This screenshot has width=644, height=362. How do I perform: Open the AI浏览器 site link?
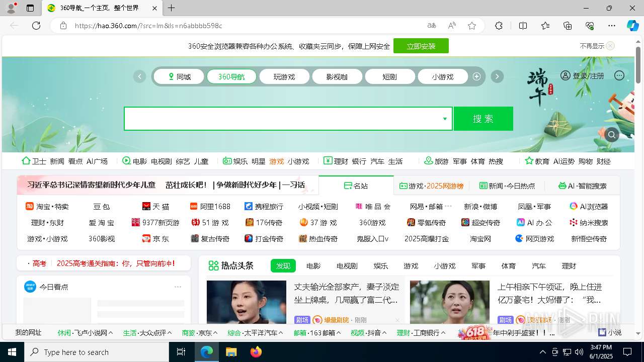tap(589, 206)
